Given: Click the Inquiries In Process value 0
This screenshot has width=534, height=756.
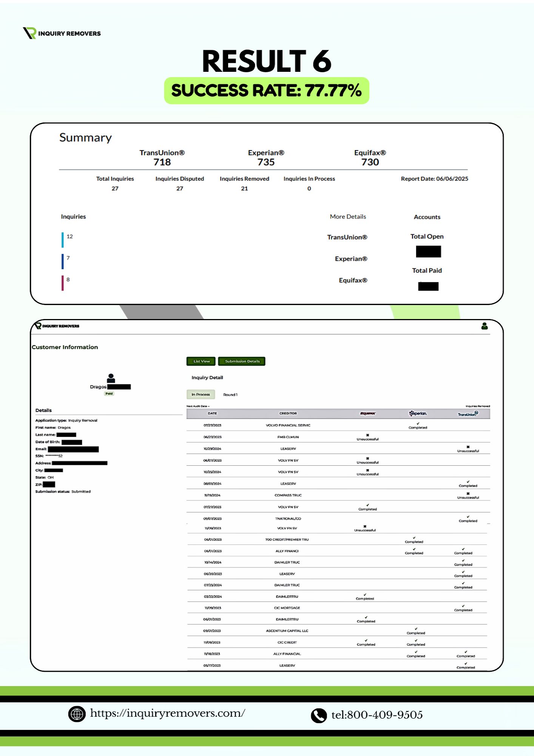Looking at the screenshot, I should click(309, 188).
